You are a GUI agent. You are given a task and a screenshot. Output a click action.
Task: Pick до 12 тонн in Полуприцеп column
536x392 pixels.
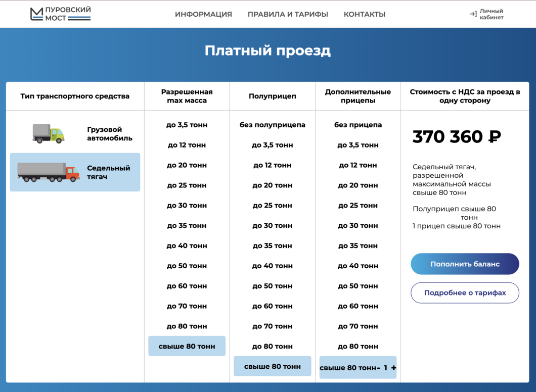273,165
